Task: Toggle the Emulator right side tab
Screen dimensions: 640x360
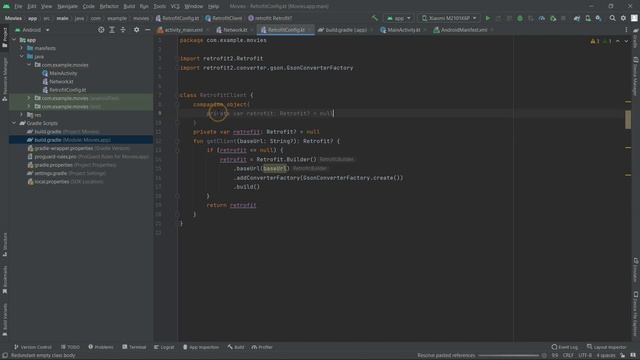Action: pyautogui.click(x=636, y=270)
